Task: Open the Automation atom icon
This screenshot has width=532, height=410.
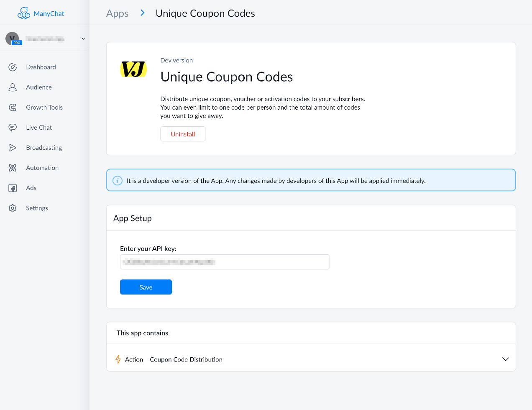Action: click(x=13, y=167)
